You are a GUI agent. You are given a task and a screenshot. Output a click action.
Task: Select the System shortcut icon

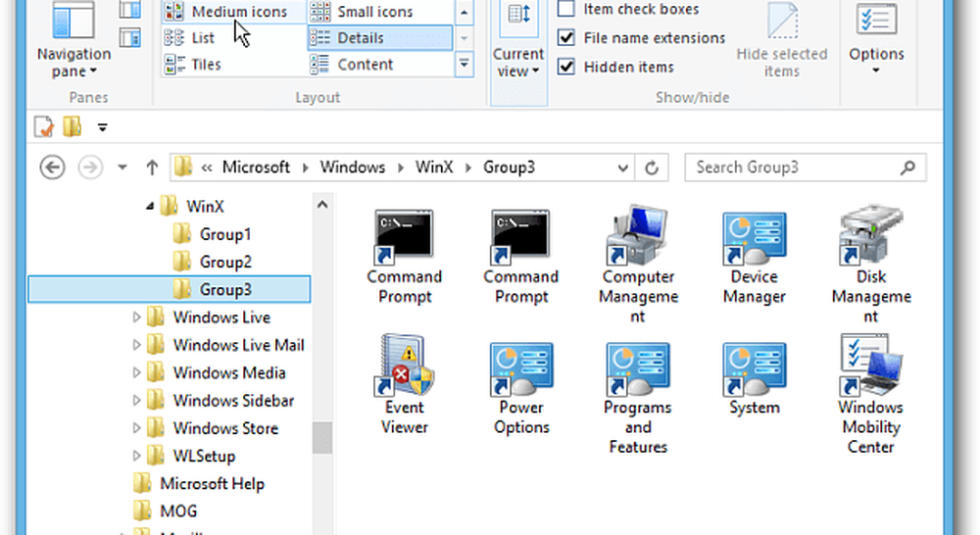(754, 369)
